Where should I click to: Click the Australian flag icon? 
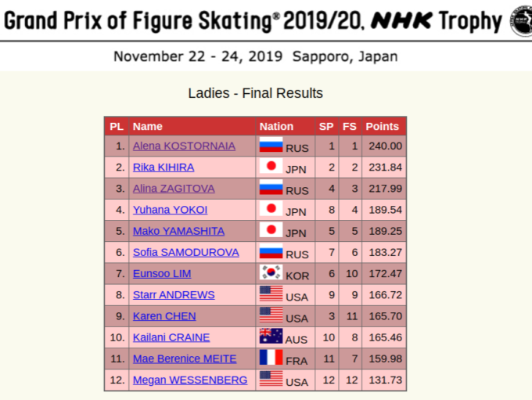(x=271, y=336)
